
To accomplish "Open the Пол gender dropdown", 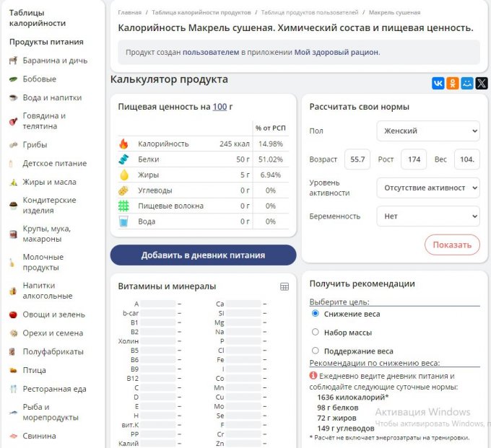I will tap(428, 131).
